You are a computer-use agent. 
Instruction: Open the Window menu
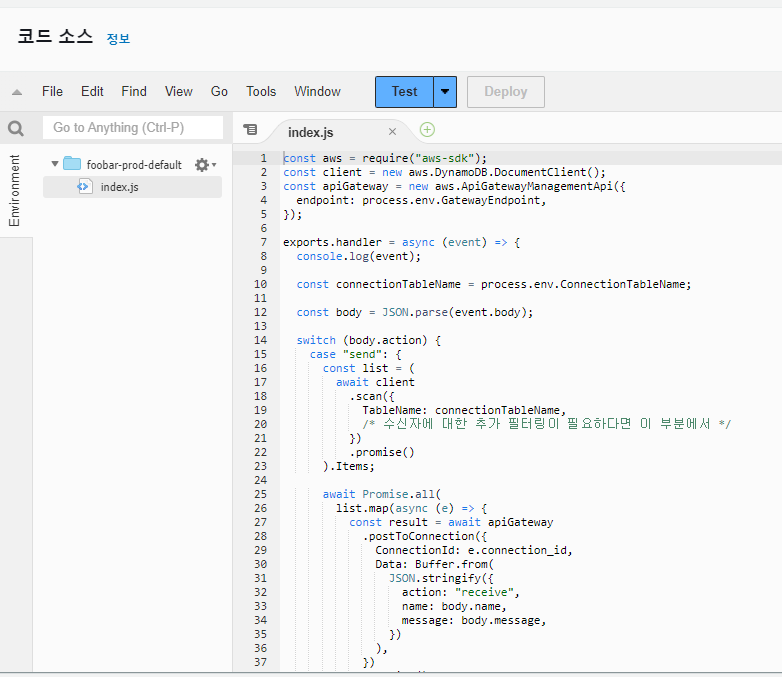pyautogui.click(x=317, y=92)
